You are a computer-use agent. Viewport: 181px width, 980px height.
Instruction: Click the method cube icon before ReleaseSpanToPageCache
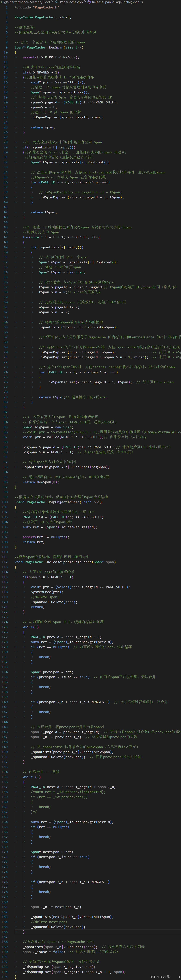(89, 2)
